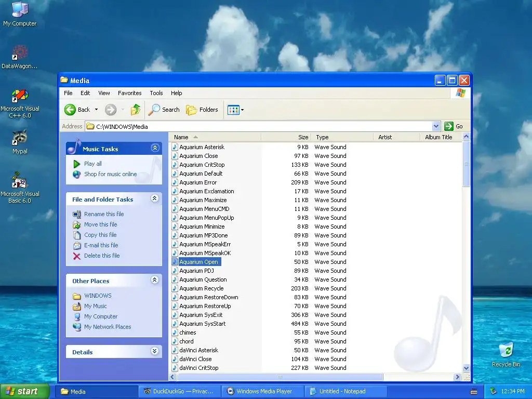Expand the Details panel

(x=155, y=351)
